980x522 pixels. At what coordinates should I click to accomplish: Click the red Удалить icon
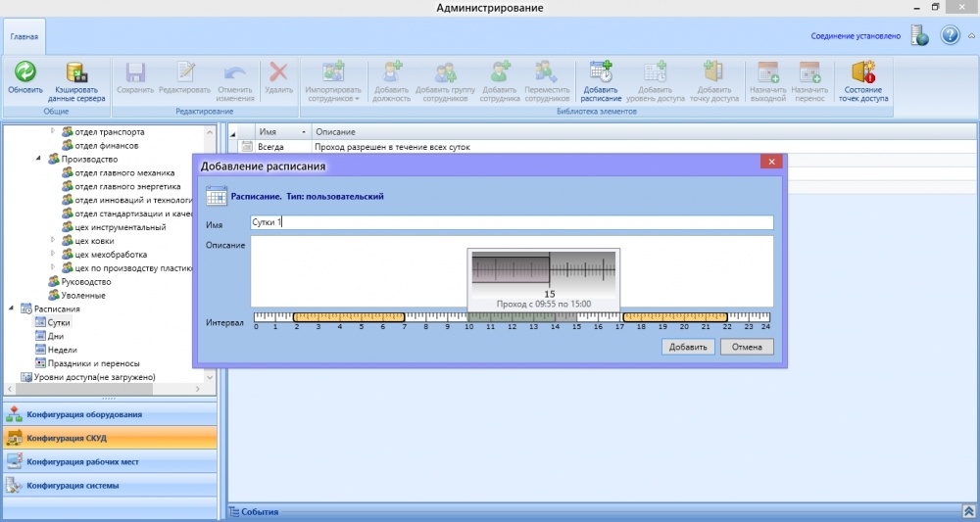[278, 71]
